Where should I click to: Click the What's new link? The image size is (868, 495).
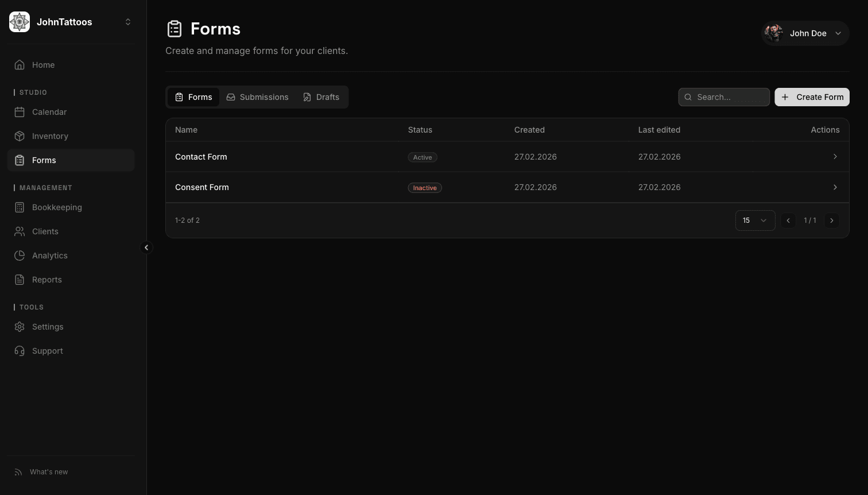pos(49,472)
